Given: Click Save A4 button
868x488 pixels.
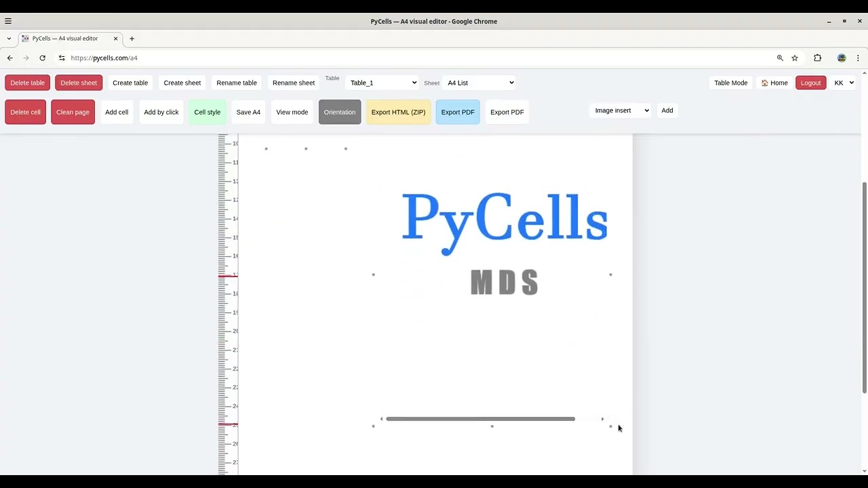Looking at the screenshot, I should [248, 113].
